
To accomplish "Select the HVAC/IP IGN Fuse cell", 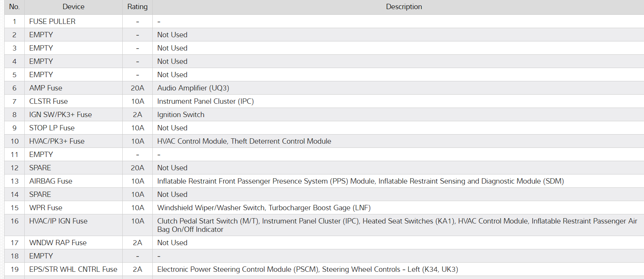I will 58,221.
